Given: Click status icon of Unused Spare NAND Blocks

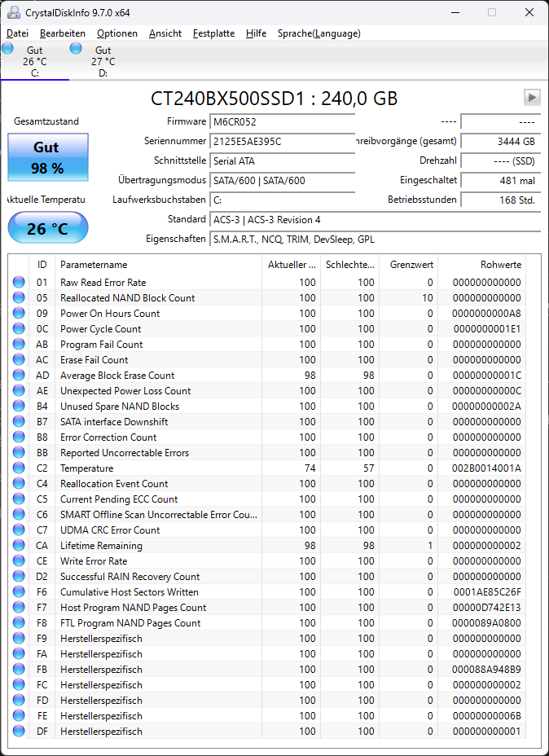Looking at the screenshot, I should tap(19, 406).
